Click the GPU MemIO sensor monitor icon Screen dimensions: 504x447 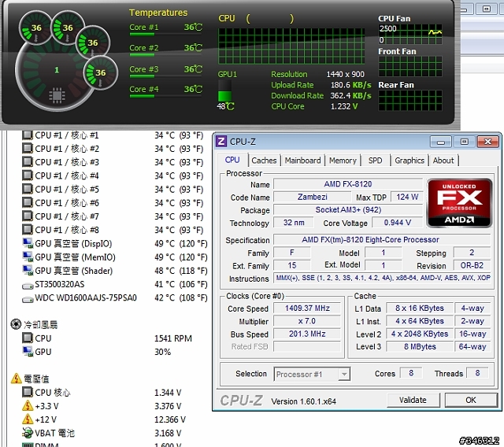click(28, 257)
